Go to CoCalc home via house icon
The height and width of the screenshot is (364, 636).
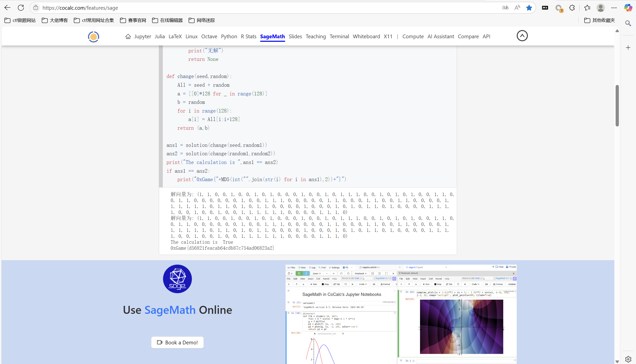click(128, 37)
